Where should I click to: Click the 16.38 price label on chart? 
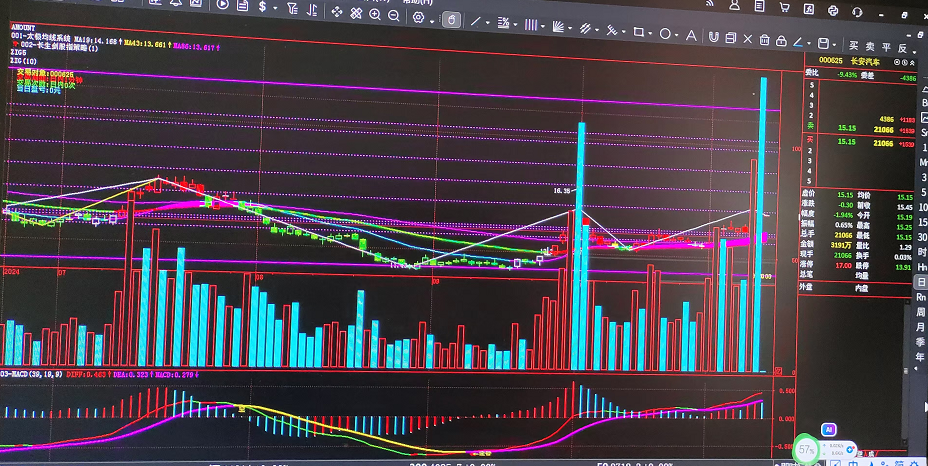(x=562, y=191)
